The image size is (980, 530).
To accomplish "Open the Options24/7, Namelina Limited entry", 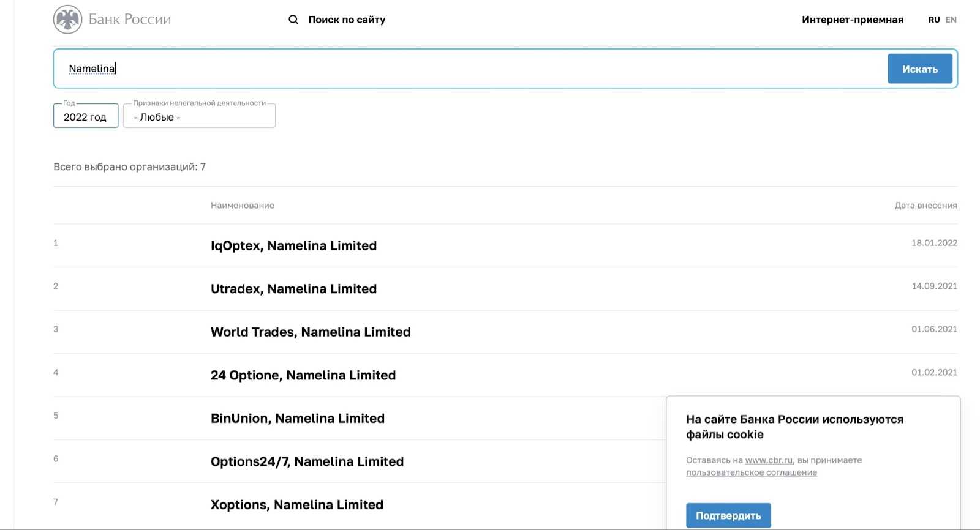I will point(307,461).
